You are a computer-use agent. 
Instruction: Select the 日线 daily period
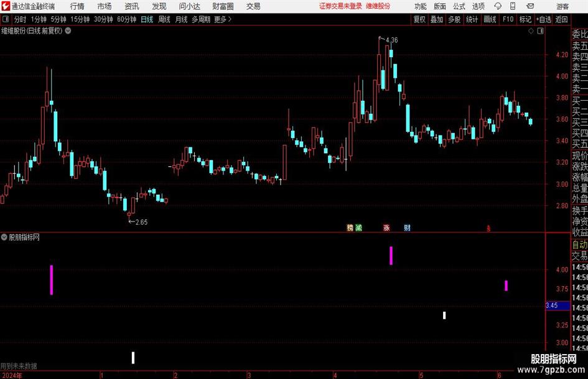(x=147, y=19)
